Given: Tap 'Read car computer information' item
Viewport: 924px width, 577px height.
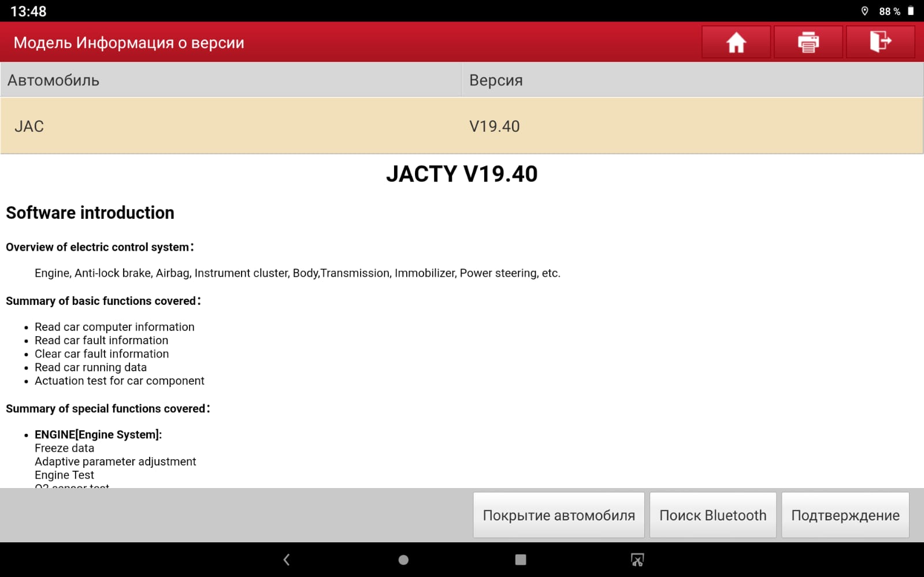Looking at the screenshot, I should (114, 327).
